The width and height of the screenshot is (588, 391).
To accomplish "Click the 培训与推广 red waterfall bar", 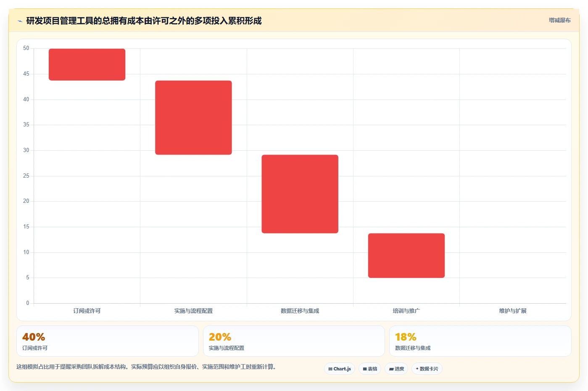I will [x=406, y=255].
